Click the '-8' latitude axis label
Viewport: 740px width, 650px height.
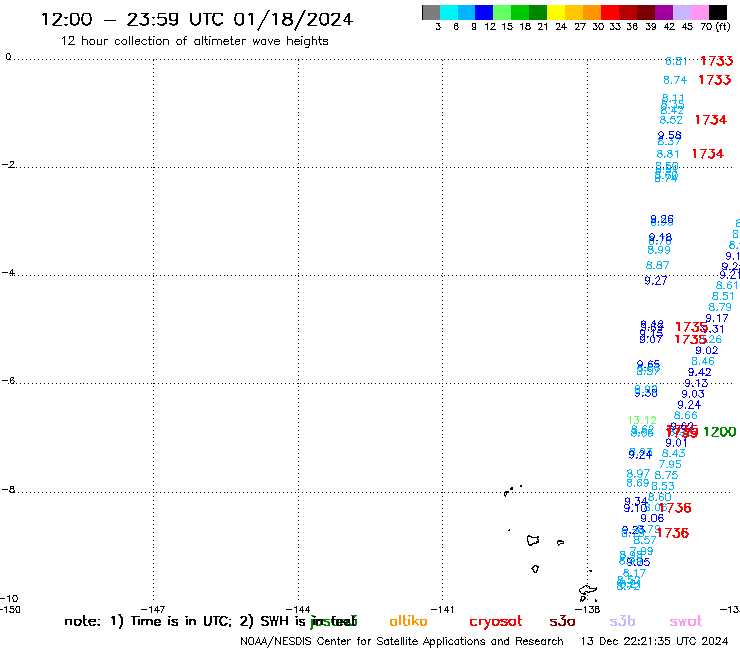tap(8, 490)
